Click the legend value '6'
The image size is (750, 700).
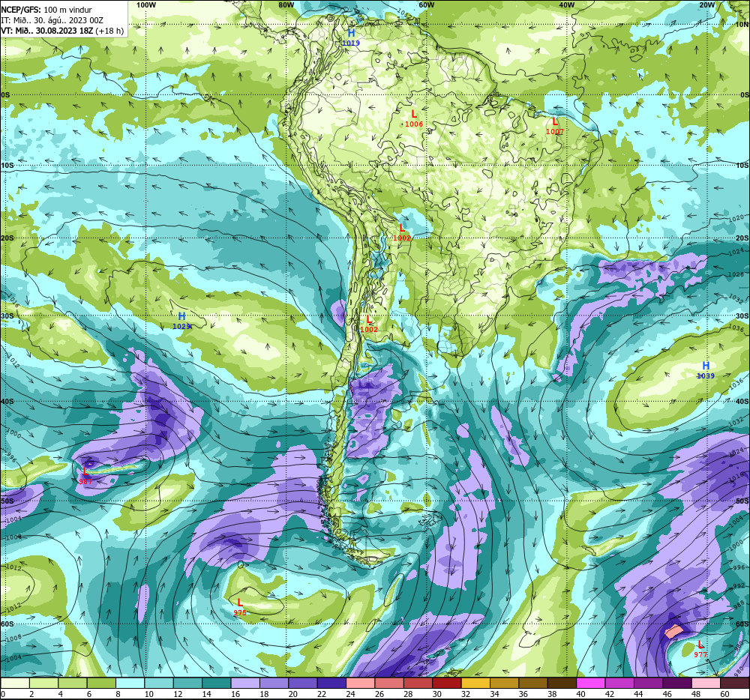tap(89, 694)
